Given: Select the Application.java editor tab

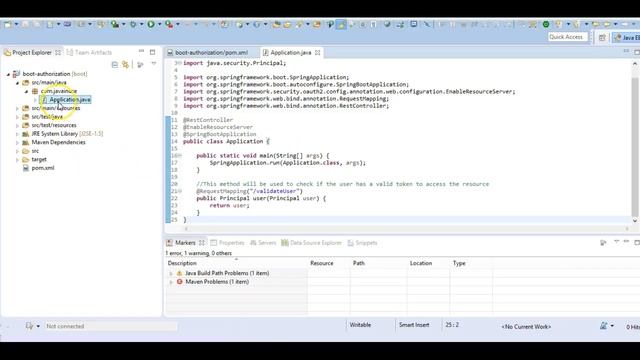Looking at the screenshot, I should 291,53.
